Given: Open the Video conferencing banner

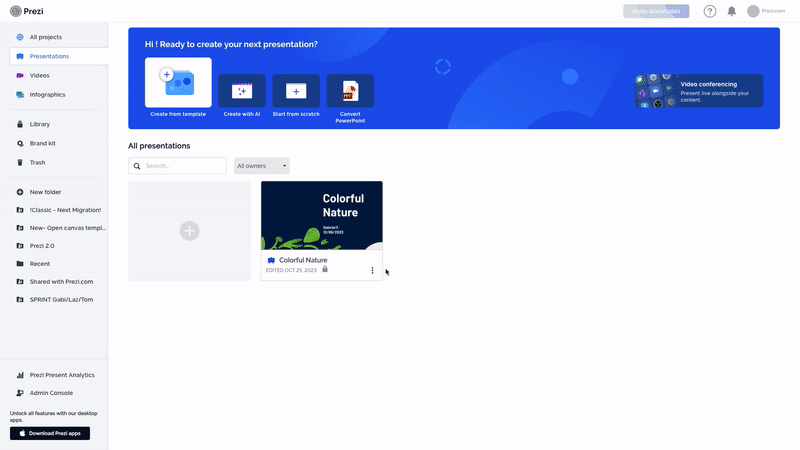Looking at the screenshot, I should tap(699, 91).
